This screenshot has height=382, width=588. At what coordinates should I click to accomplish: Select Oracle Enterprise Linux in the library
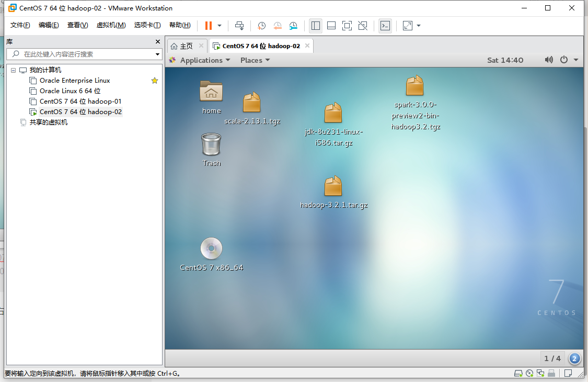pyautogui.click(x=75, y=81)
